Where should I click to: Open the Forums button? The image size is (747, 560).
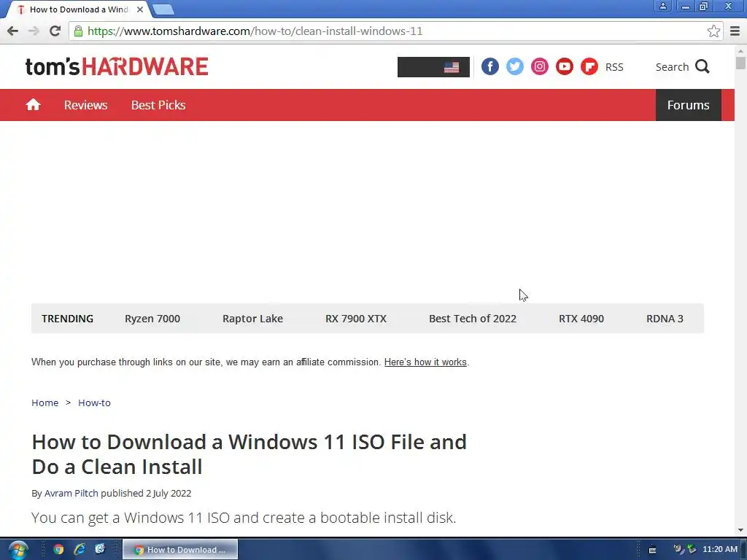coord(689,105)
